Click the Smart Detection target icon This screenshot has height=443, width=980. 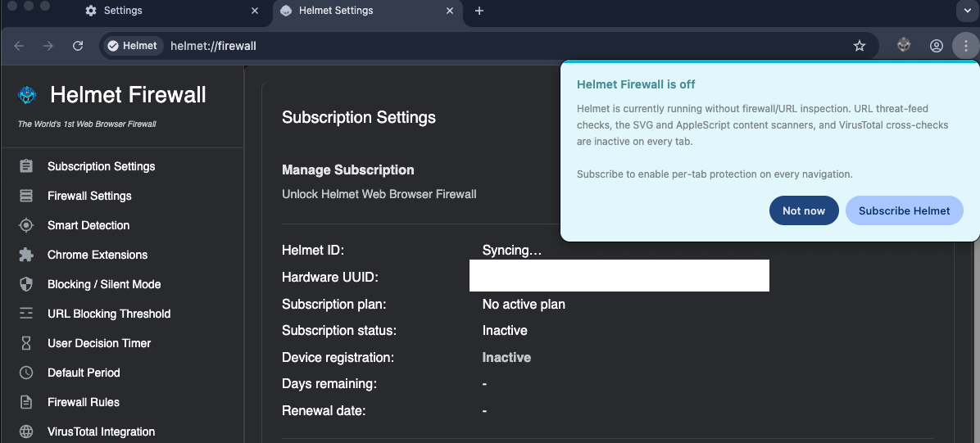(25, 225)
